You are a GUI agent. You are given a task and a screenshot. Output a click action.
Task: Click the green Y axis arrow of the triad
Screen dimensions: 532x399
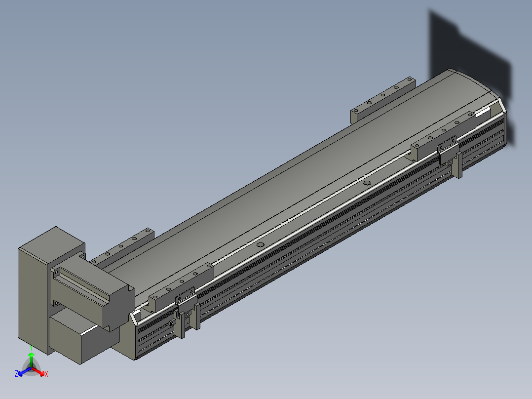(31, 359)
